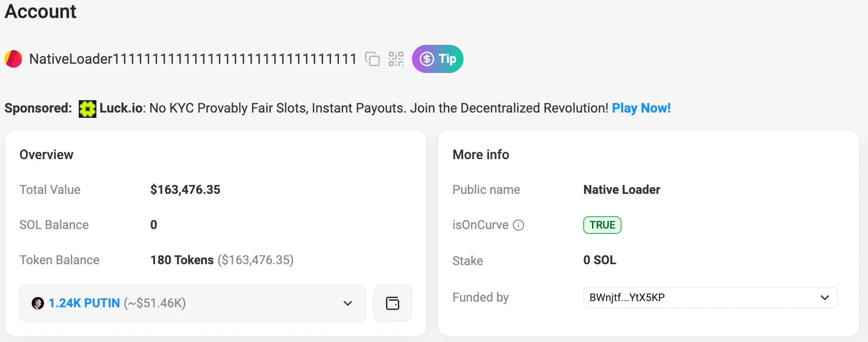Click the green TRUE badge
Viewport: 868px width, 342px height.
tap(602, 225)
